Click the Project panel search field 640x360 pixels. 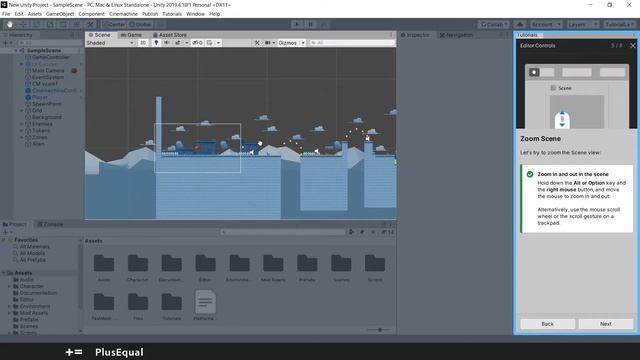282,232
